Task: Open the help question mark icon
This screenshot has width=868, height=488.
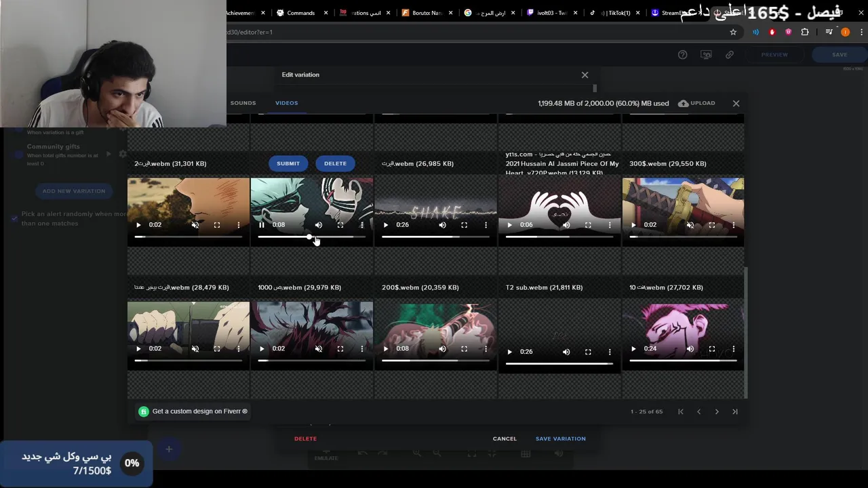Action: (683, 55)
